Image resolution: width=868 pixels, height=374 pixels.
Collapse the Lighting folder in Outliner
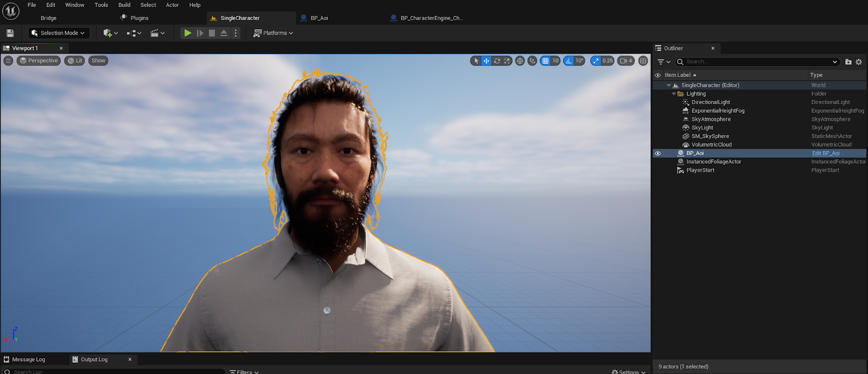pos(674,94)
